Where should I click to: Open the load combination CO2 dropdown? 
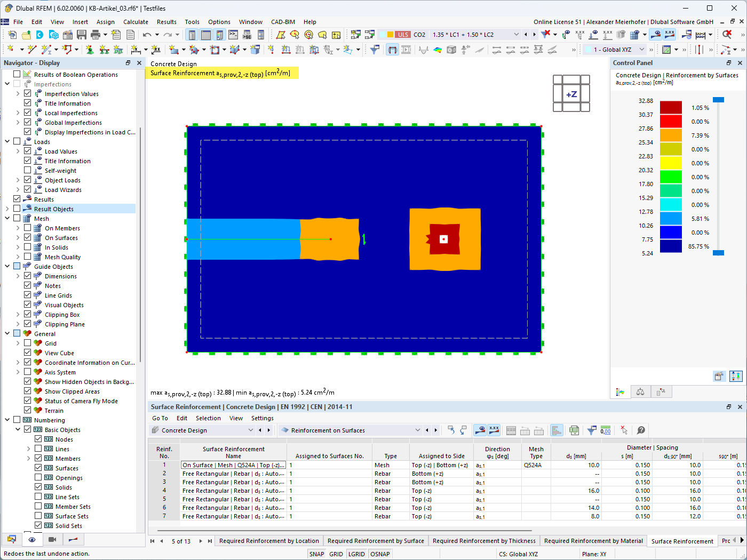click(x=516, y=35)
